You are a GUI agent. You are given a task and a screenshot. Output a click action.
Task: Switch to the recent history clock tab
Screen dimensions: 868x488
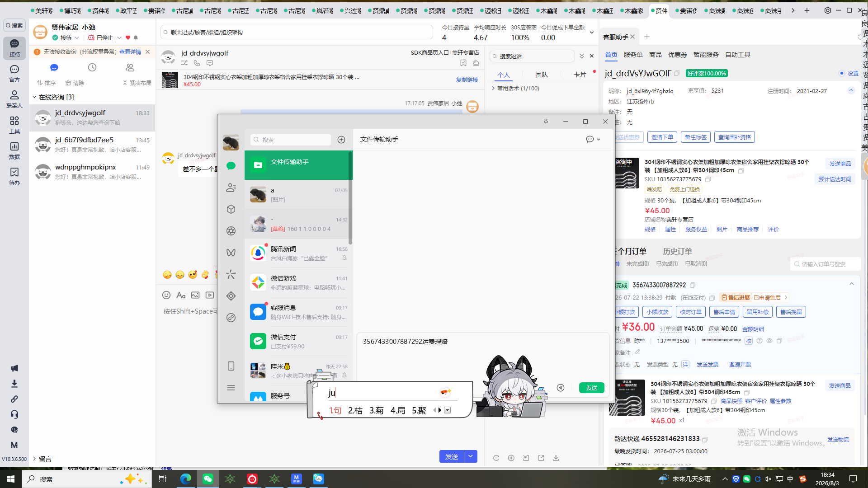(92, 67)
